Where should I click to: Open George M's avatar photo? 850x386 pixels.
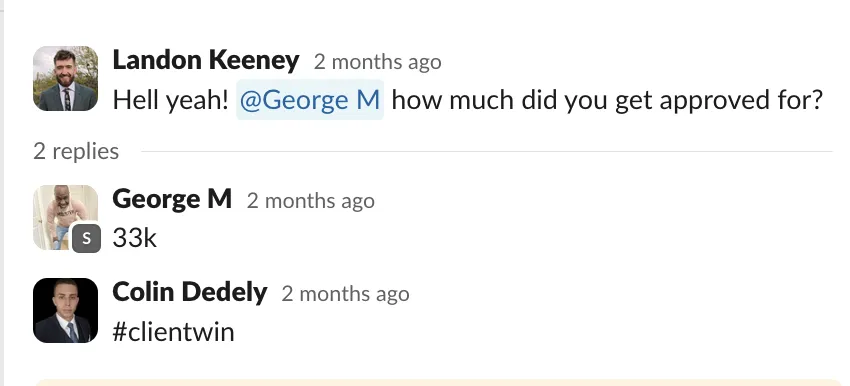66,217
